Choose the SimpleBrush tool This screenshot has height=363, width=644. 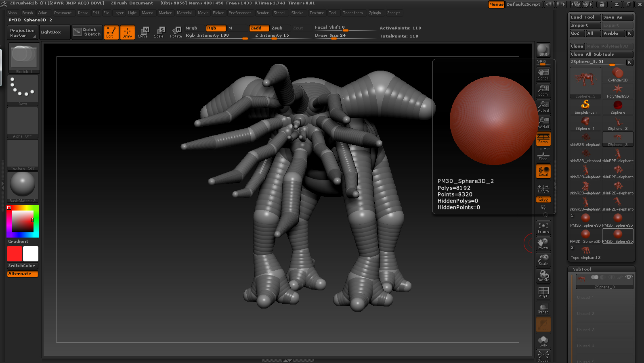coord(585,107)
